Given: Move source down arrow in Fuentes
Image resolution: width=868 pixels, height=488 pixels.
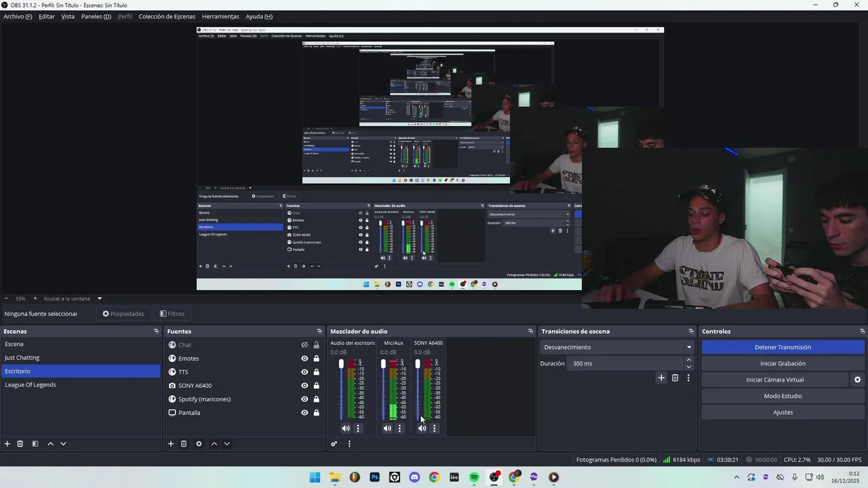Looking at the screenshot, I should point(226,444).
